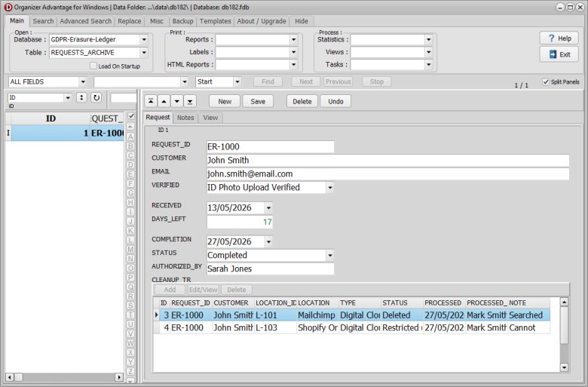The height and width of the screenshot is (387, 588).
Task: Open the Database dropdown
Action: click(x=144, y=39)
